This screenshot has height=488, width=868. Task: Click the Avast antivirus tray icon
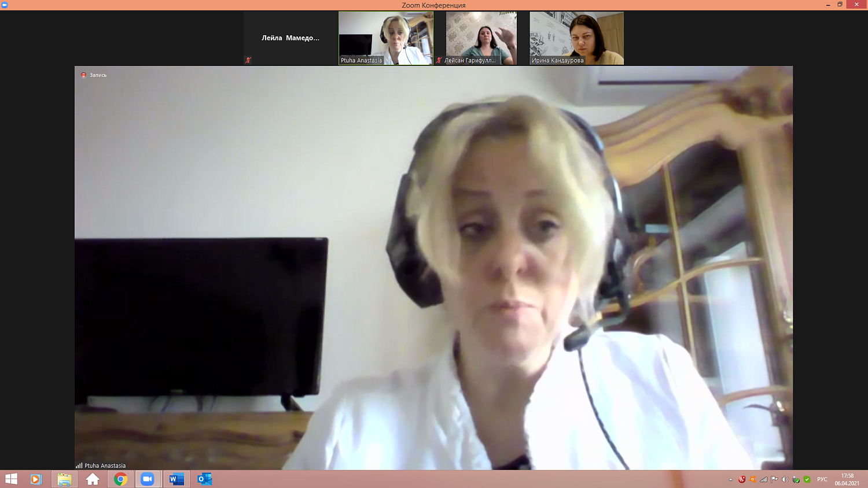752,479
